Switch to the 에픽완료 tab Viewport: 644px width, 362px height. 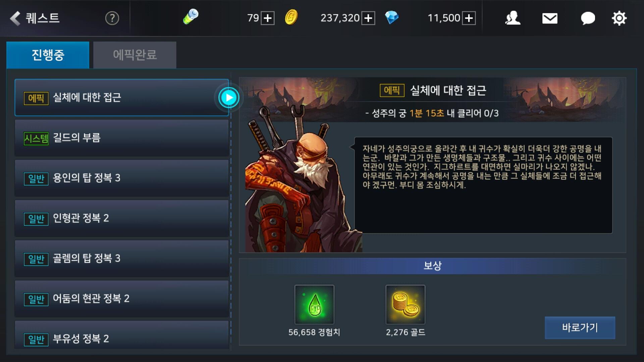pyautogui.click(x=135, y=55)
